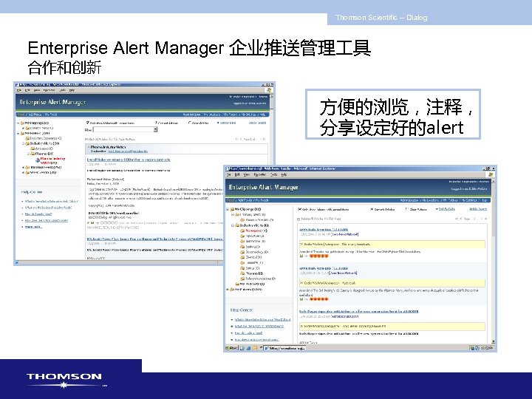This screenshot has width=532, height=399.
Task: Click first Help Center link in front window
Action: 262,320
